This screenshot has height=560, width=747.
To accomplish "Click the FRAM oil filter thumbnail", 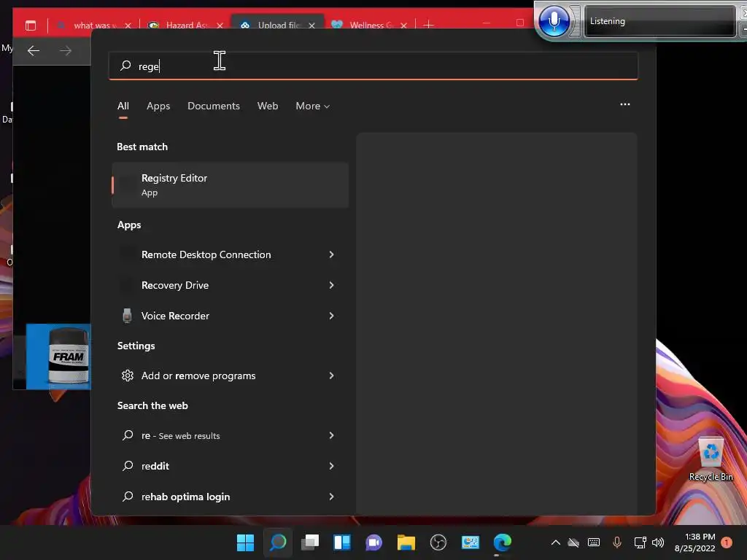I will click(x=58, y=357).
